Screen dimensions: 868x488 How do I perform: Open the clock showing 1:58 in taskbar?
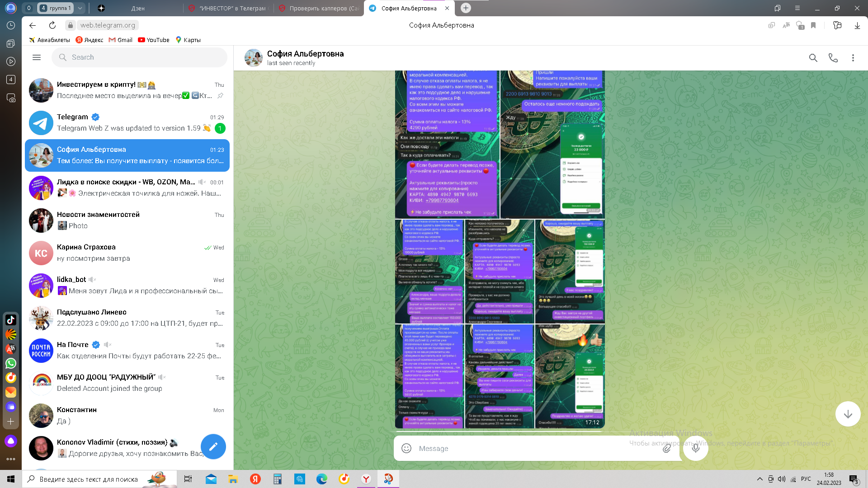click(829, 479)
